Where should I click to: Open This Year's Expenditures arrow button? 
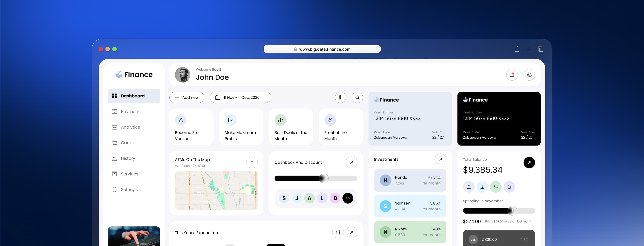[x=352, y=232]
